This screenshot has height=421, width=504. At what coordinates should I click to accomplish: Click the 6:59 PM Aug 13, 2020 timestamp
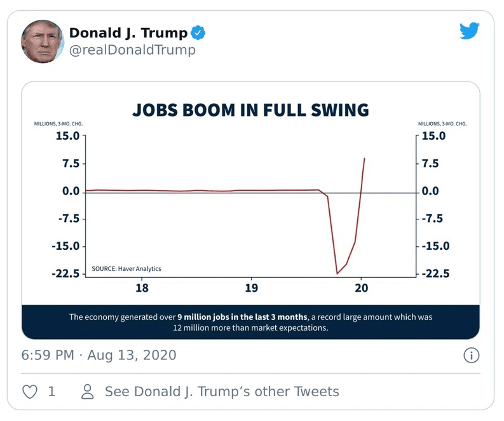pos(99,355)
